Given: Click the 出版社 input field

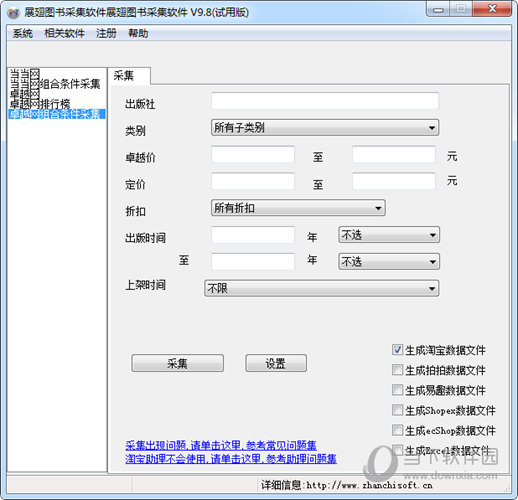Looking at the screenshot, I should 325,101.
